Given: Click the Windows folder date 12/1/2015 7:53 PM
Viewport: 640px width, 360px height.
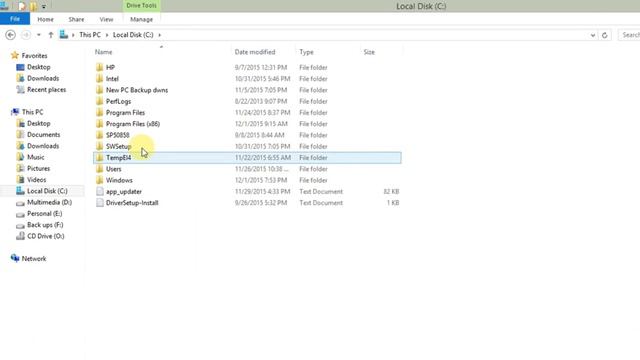Looking at the screenshot, I should click(261, 180).
